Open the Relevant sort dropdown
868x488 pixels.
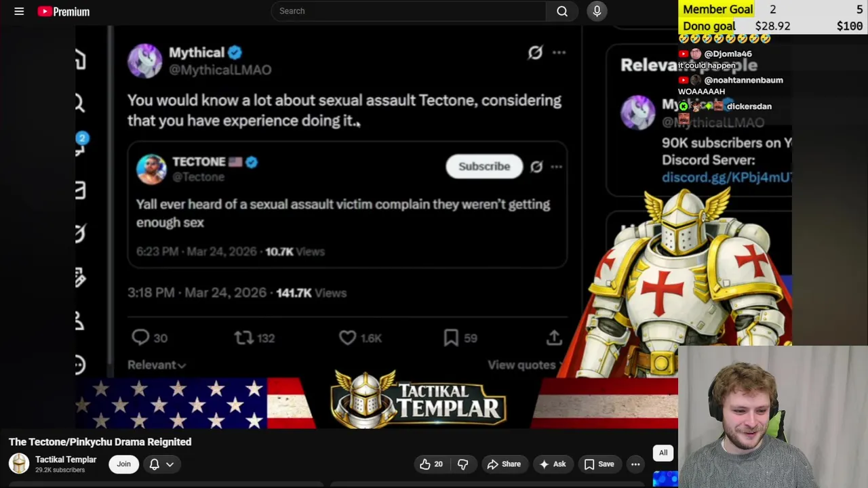pyautogui.click(x=157, y=365)
